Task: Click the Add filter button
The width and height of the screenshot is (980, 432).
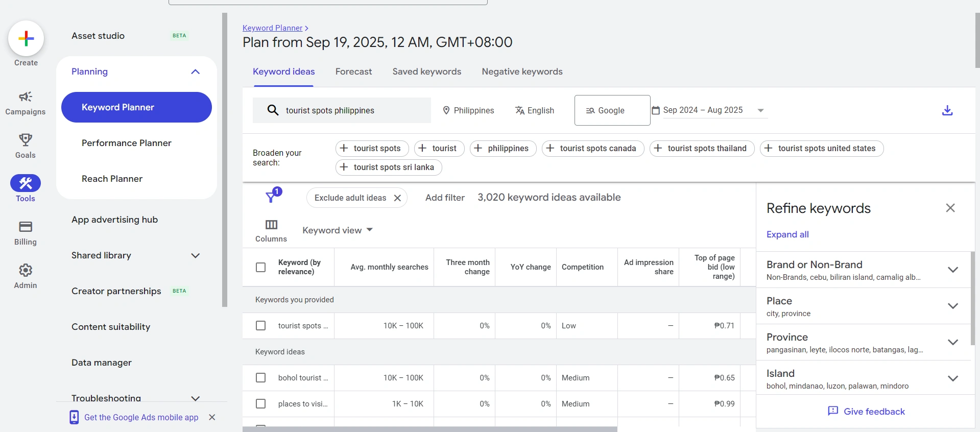Action: click(445, 198)
